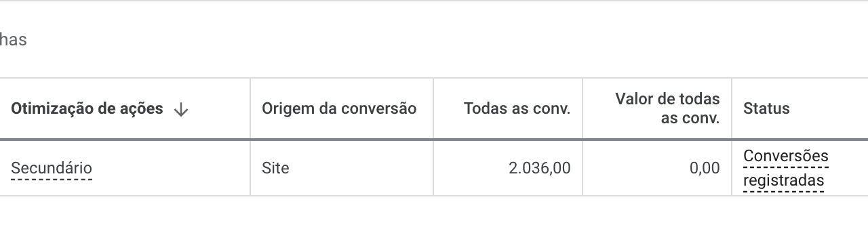This screenshot has width=868, height=252.
Task: Sort by the Status column header
Action: point(766,108)
